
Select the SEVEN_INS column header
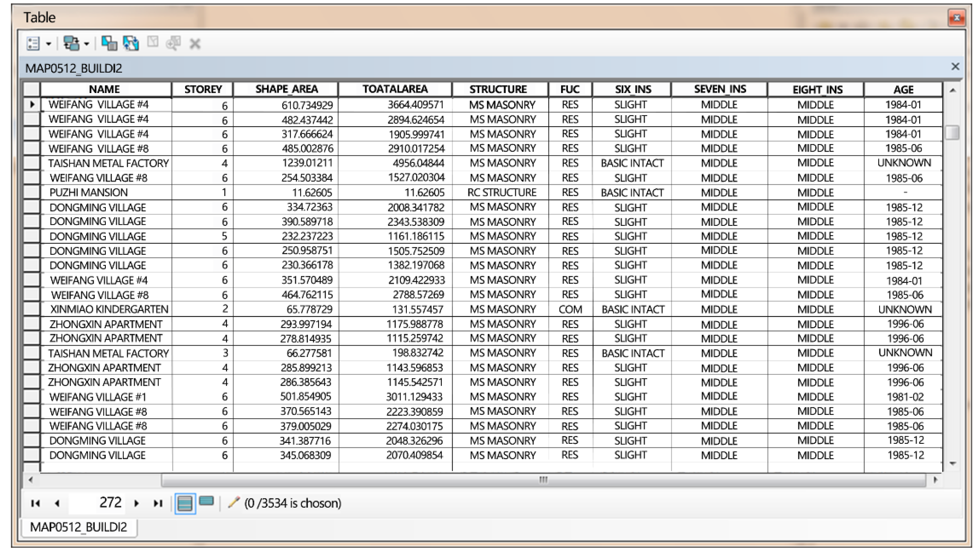pyautogui.click(x=719, y=89)
